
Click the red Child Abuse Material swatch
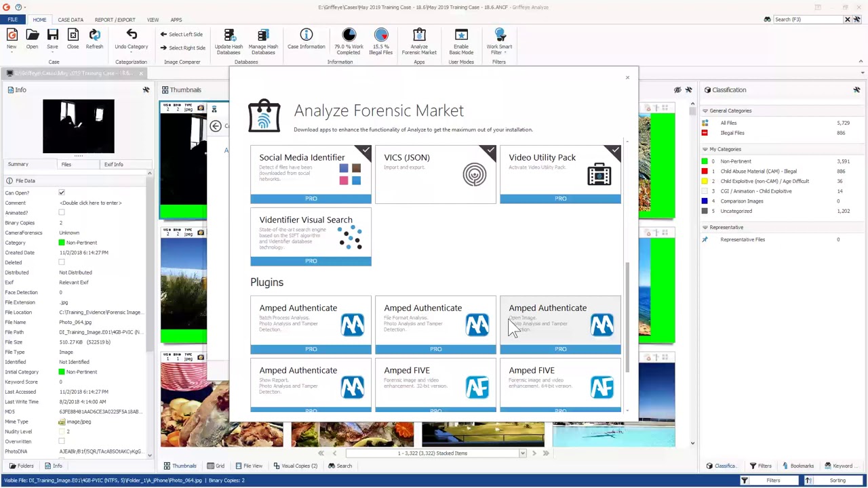705,171
